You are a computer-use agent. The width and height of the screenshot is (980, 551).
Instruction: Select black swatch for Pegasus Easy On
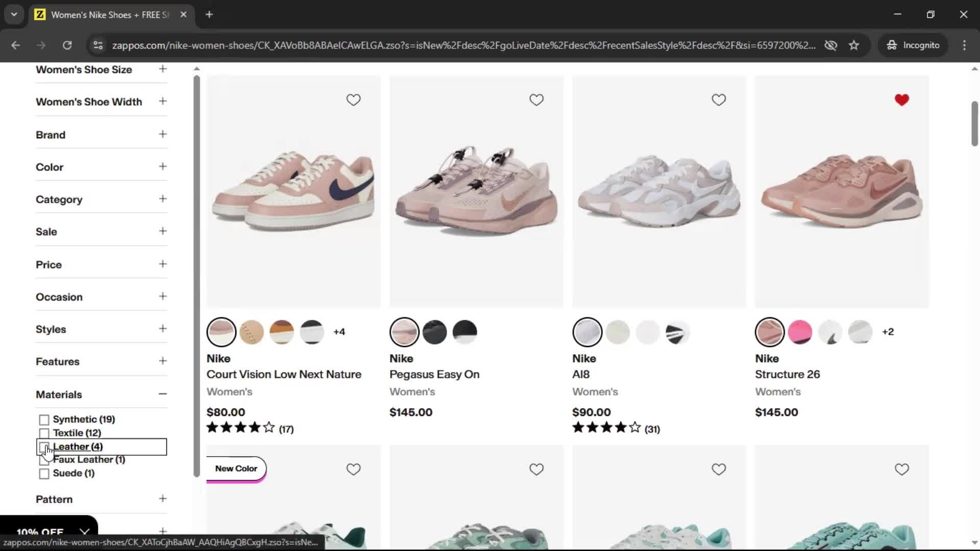pyautogui.click(x=464, y=332)
